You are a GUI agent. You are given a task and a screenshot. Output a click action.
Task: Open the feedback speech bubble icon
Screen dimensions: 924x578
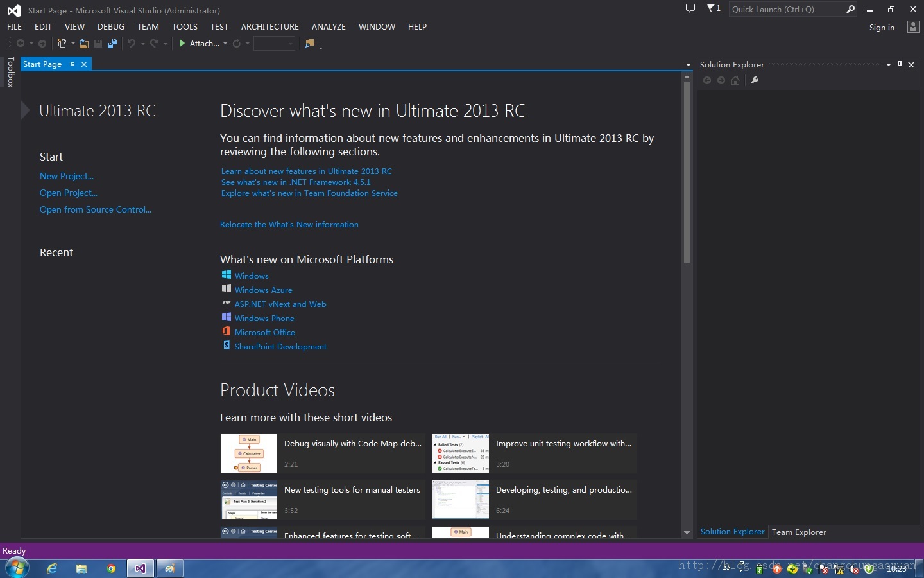coord(690,9)
